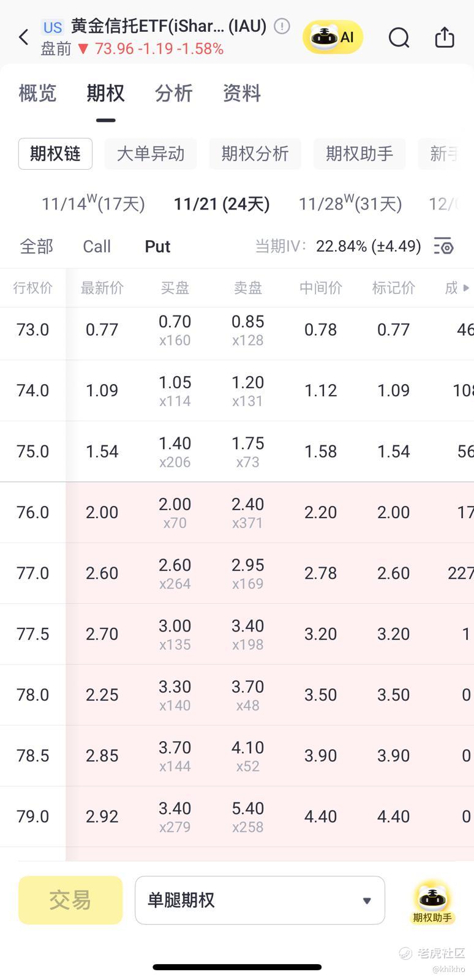Open the 期权助手 floating tiger icon
Screen dimensions: 474x980
pos(432,901)
